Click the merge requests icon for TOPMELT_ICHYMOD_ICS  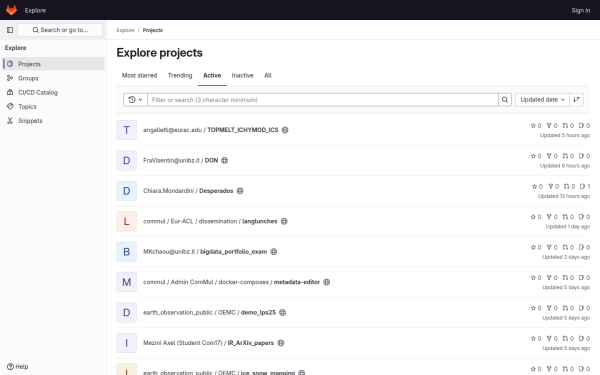pos(565,125)
